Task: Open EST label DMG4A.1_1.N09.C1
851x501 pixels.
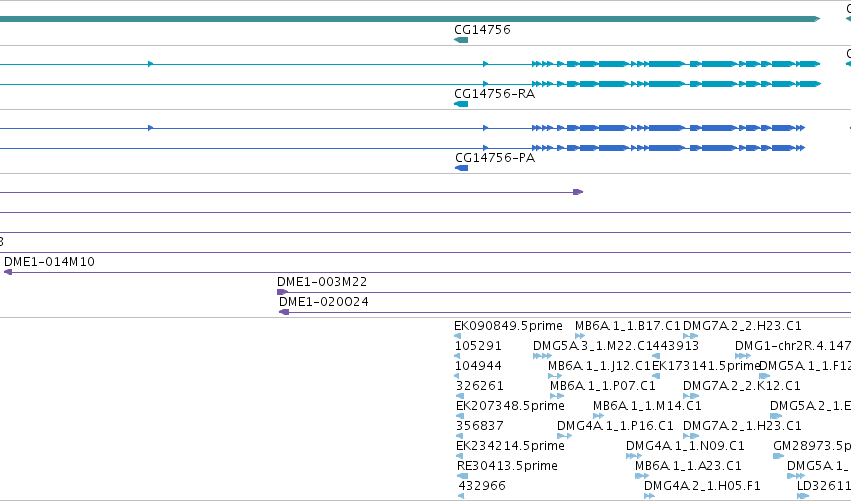Action: pyautogui.click(x=685, y=446)
